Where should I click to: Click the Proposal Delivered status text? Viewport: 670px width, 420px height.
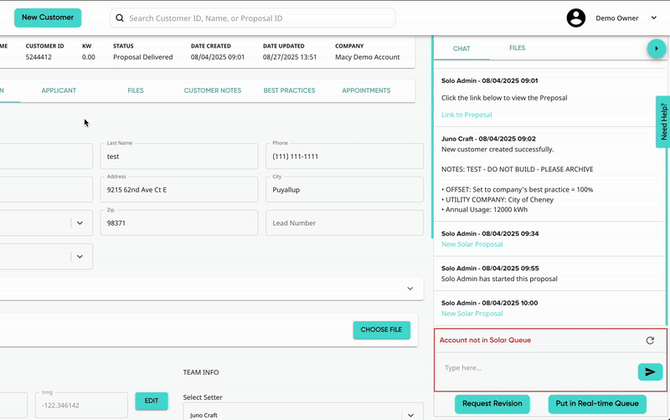click(x=143, y=57)
